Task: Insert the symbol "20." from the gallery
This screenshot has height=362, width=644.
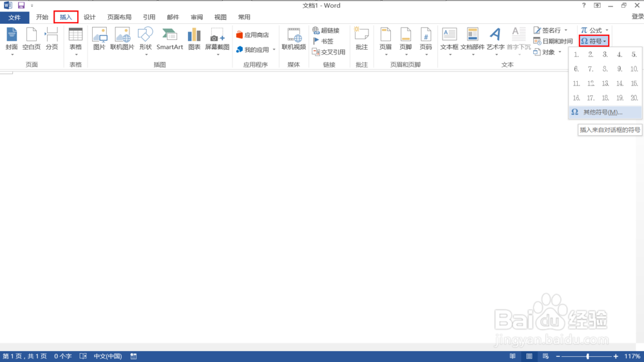Action: [x=634, y=98]
